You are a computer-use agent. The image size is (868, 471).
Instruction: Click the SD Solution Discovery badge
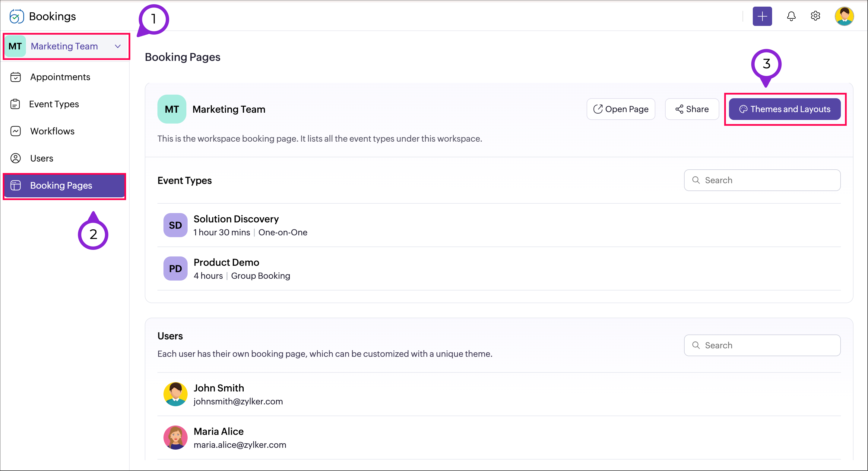click(x=175, y=225)
